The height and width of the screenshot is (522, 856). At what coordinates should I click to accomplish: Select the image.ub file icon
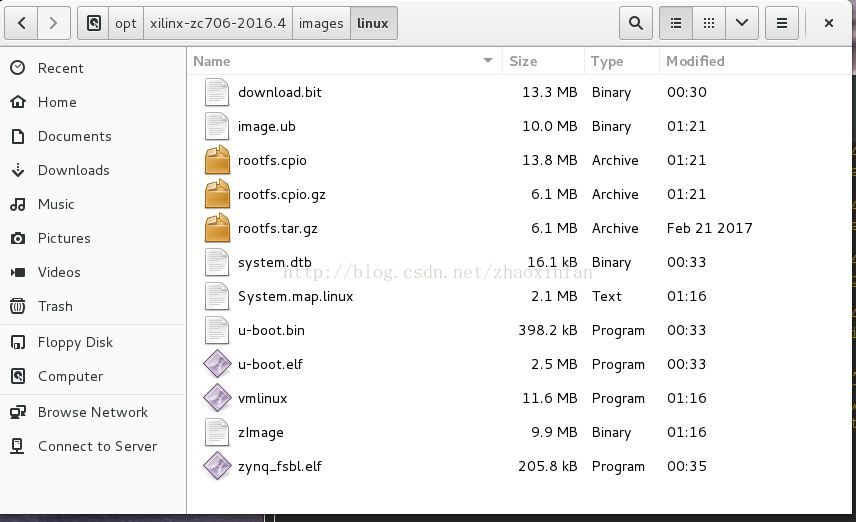tap(217, 126)
